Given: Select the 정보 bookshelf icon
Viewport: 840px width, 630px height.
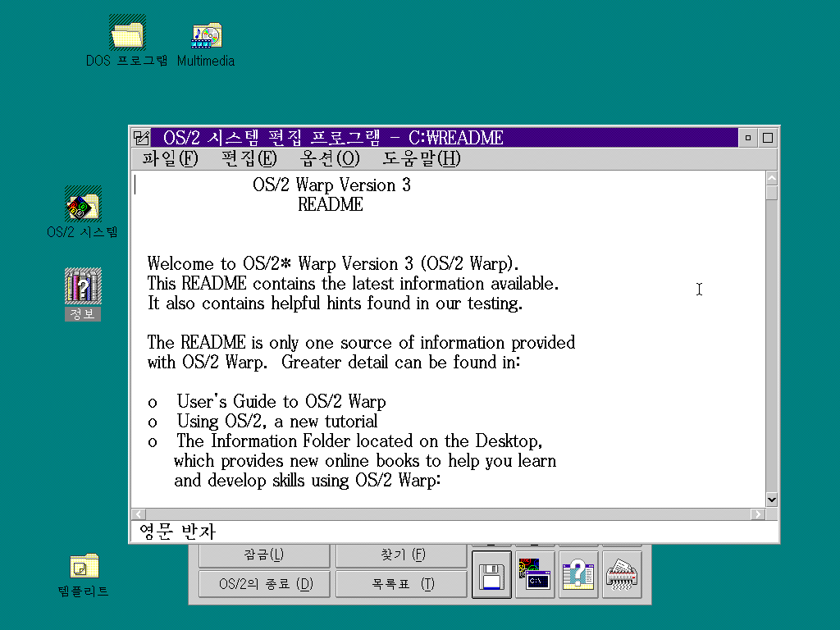Looking at the screenshot, I should coord(83,285).
